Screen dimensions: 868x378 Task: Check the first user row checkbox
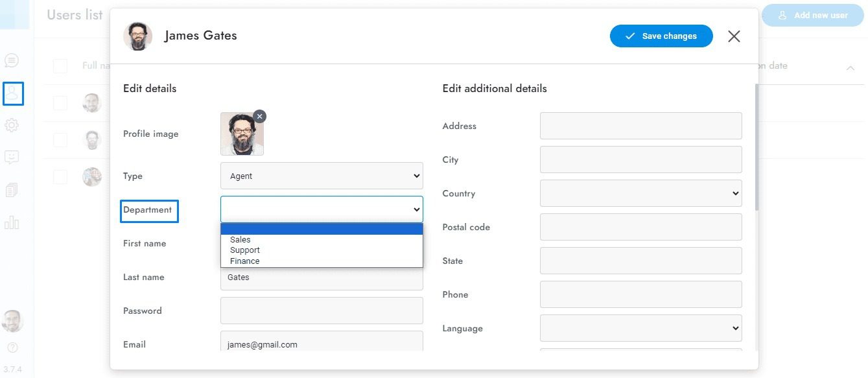[60, 102]
